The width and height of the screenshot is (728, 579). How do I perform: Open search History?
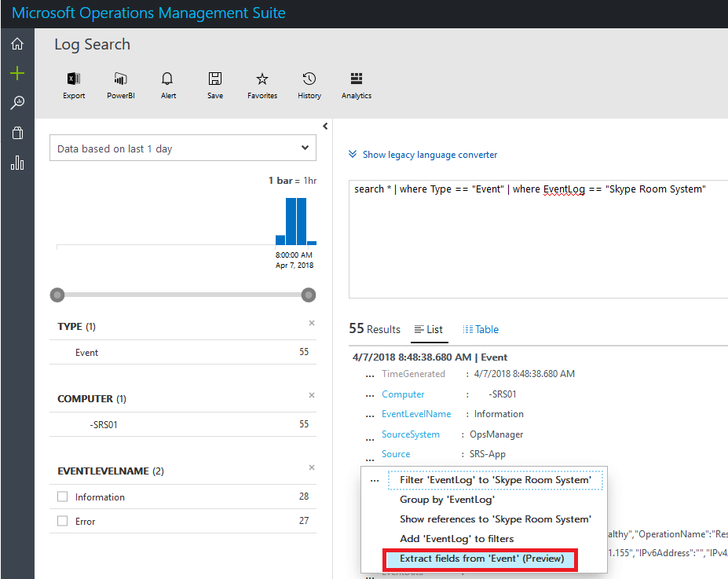(x=309, y=86)
